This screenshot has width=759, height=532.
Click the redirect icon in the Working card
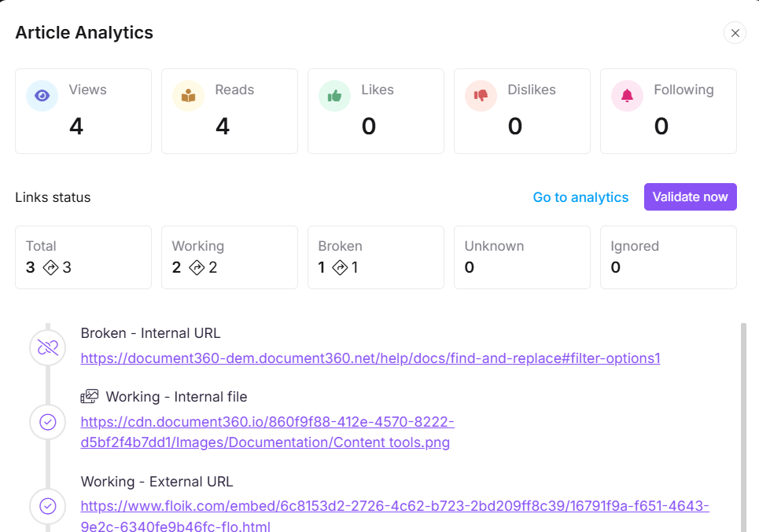click(197, 267)
